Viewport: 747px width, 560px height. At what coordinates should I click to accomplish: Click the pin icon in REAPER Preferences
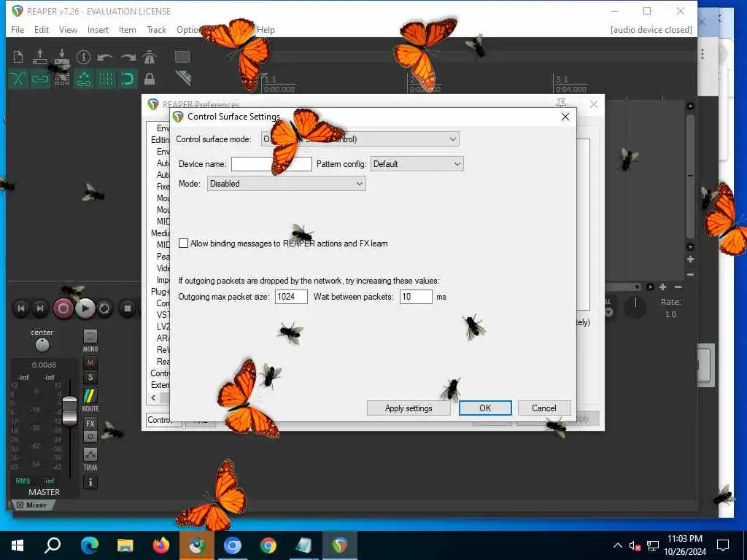[561, 104]
